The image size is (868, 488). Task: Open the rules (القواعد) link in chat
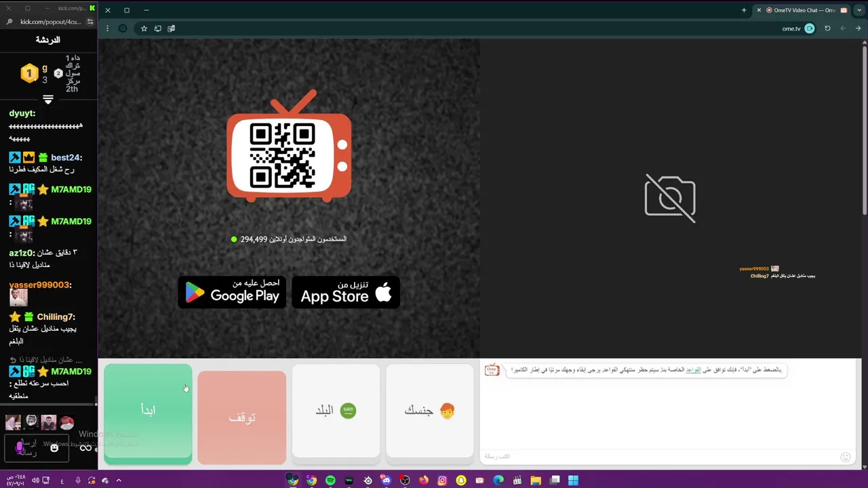(x=693, y=369)
